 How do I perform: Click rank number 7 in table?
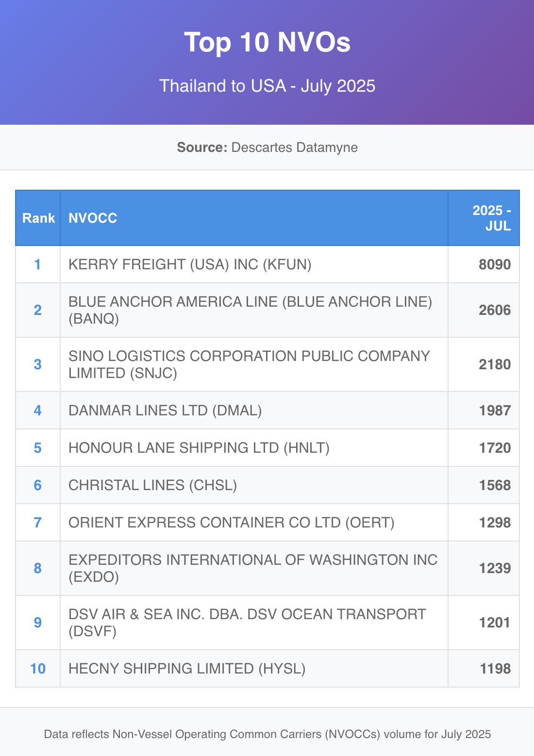click(x=37, y=523)
